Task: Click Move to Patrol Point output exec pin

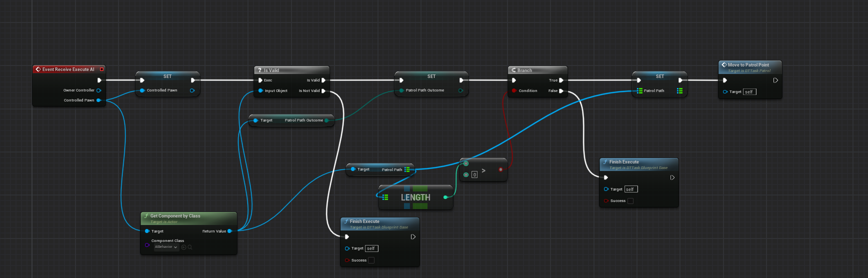Action: click(x=775, y=80)
